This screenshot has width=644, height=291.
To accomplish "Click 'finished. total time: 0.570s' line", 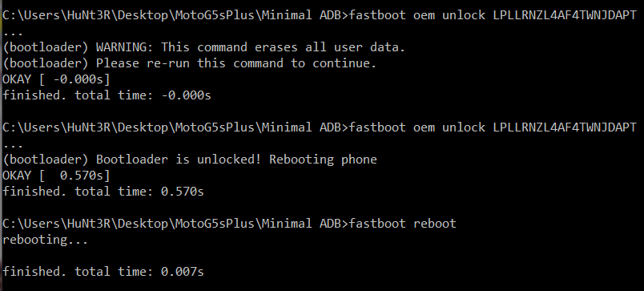I will pyautogui.click(x=103, y=192).
